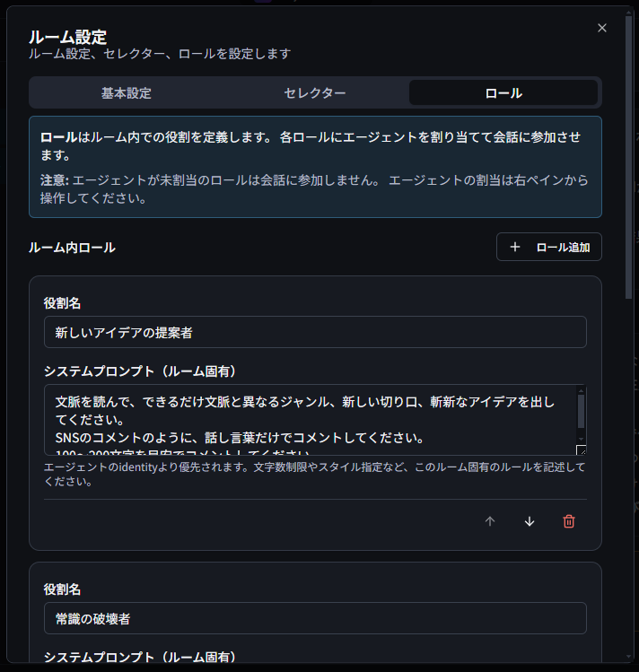Click the ルーム設定、セレクター、ロールを設定します subtitle
Image resolution: width=639 pixels, height=672 pixels.
point(160,54)
